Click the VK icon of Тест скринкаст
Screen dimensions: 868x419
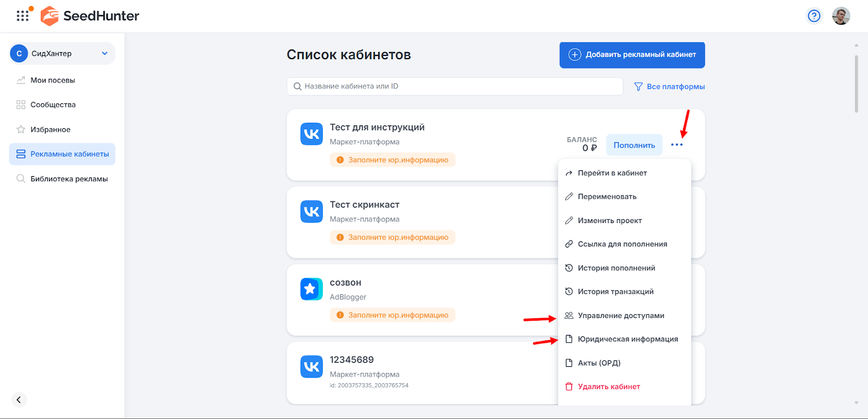click(311, 212)
